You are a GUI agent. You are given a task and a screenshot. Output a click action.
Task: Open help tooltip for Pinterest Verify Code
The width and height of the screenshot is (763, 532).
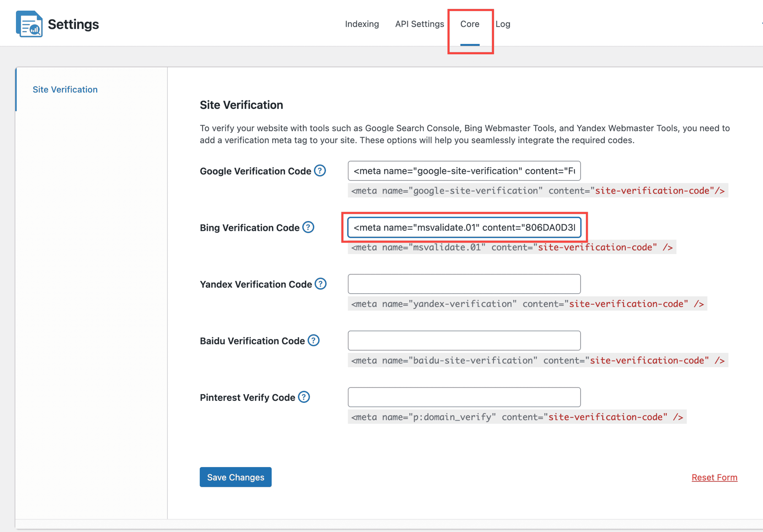tap(304, 397)
